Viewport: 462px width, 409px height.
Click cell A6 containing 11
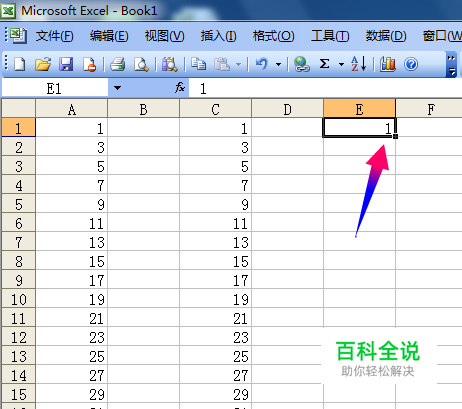(x=72, y=222)
